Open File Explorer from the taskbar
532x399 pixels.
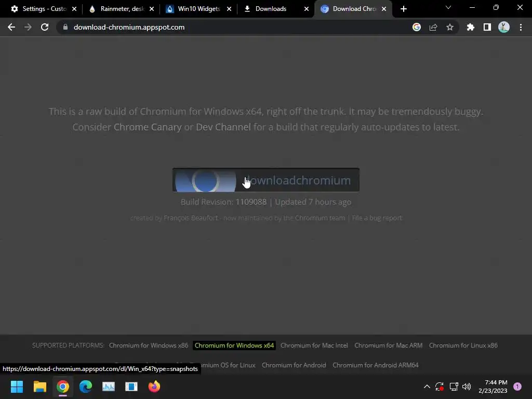coord(39,387)
